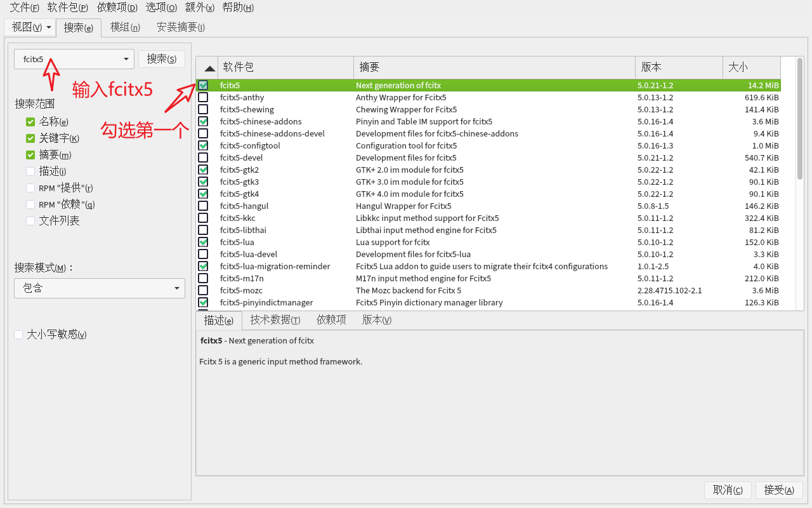Image resolution: width=812 pixels, height=508 pixels.
Task: Sort the list by 版本 column
Action: click(679, 67)
